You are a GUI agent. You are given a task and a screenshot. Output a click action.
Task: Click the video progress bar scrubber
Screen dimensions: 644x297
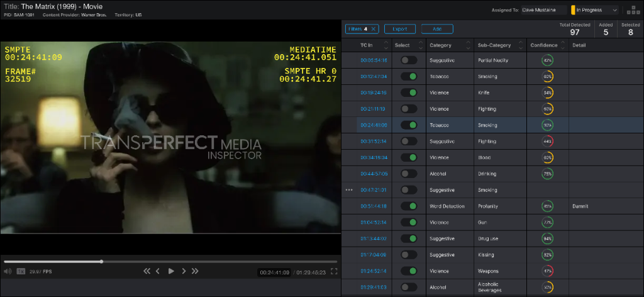pyautogui.click(x=101, y=261)
